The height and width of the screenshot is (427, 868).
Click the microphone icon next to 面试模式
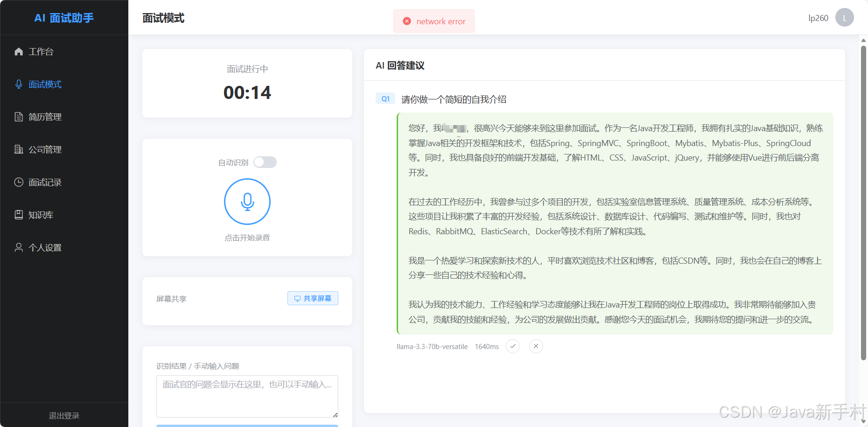tap(19, 84)
